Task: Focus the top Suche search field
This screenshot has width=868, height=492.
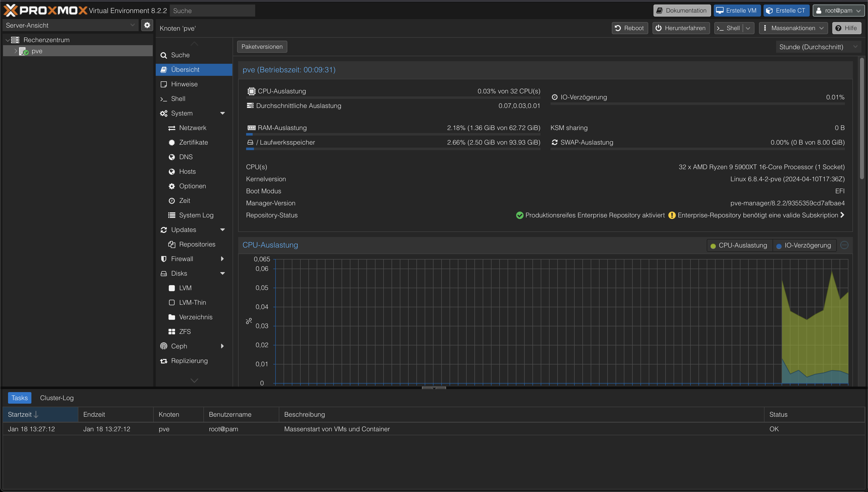Action: (212, 11)
